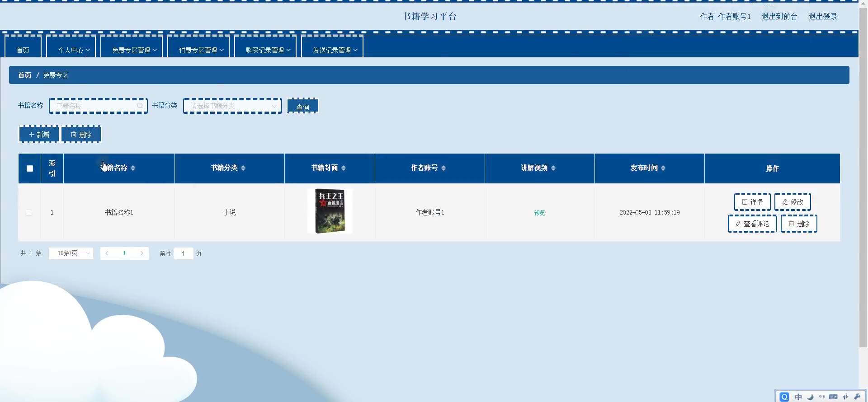The image size is (868, 402).
Task: Sort by 书籍分类 column sort arrows
Action: coord(243,168)
